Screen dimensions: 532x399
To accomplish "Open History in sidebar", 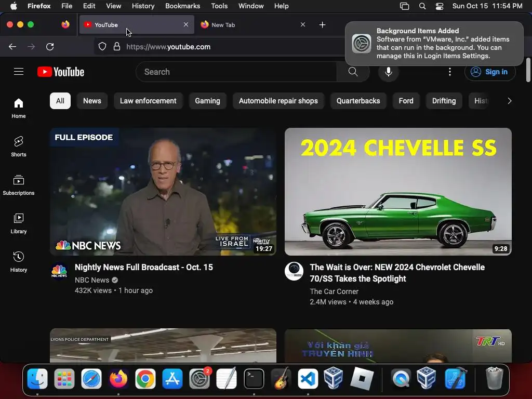I will 19,262.
